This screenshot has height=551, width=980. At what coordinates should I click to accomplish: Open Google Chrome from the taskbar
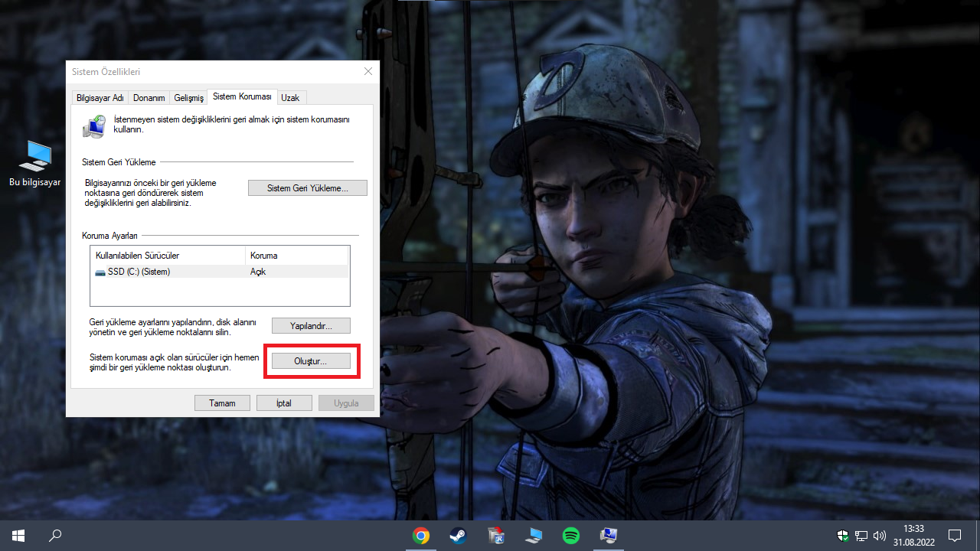tap(420, 536)
